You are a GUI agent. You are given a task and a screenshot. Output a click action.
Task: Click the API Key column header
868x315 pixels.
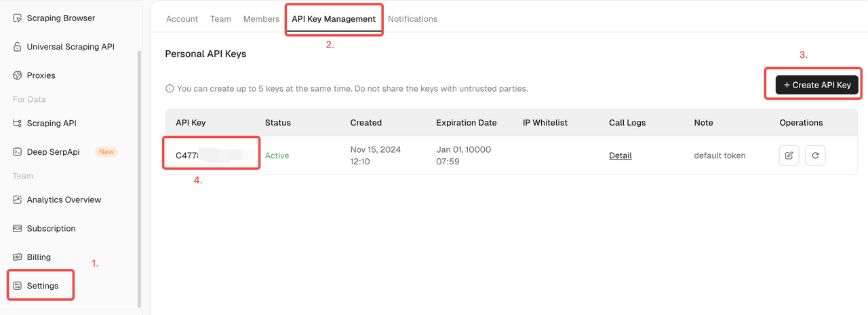point(191,123)
